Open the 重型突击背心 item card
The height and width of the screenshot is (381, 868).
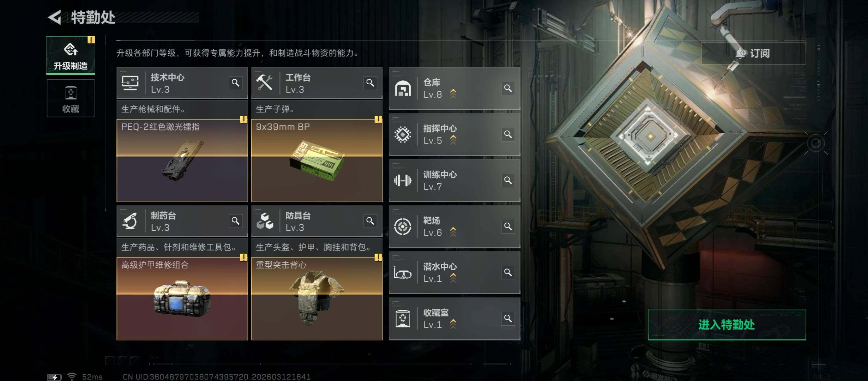pos(317,299)
